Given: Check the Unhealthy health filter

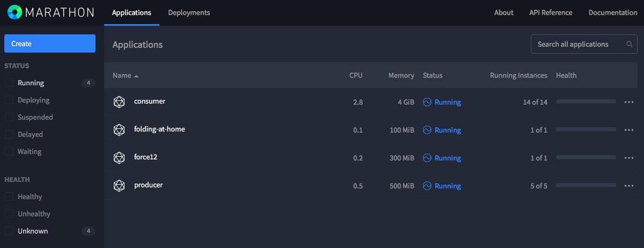Looking at the screenshot, I should [9, 214].
